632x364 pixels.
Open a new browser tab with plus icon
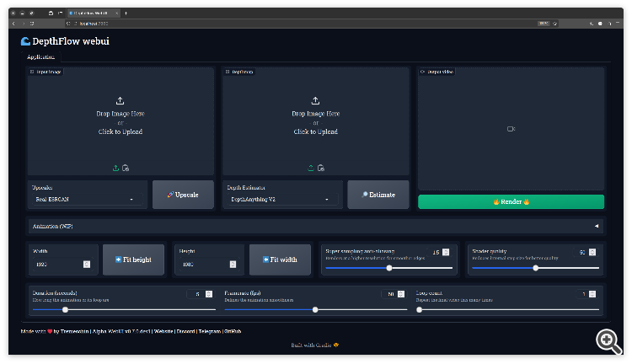tap(126, 13)
